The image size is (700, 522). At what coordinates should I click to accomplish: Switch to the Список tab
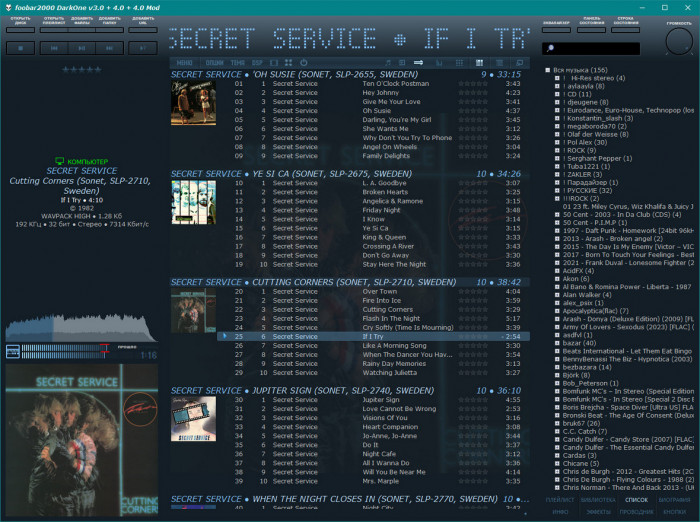[636, 500]
